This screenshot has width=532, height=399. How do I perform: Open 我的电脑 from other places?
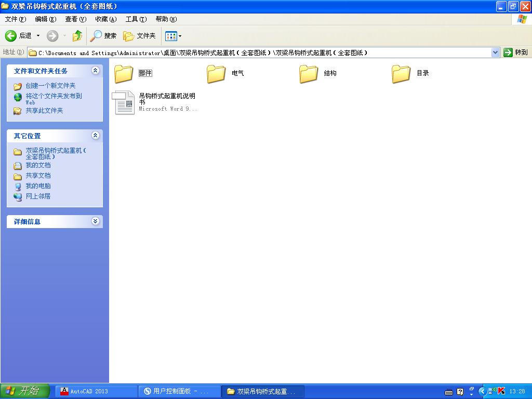coord(38,186)
